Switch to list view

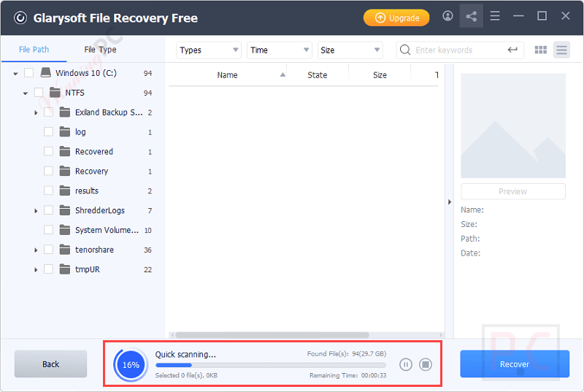point(561,50)
